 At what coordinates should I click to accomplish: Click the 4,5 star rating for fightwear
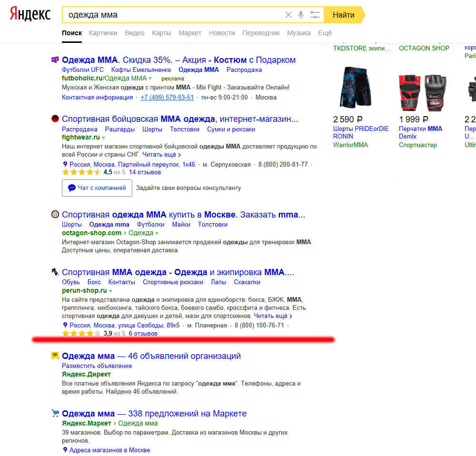pyautogui.click(x=81, y=172)
